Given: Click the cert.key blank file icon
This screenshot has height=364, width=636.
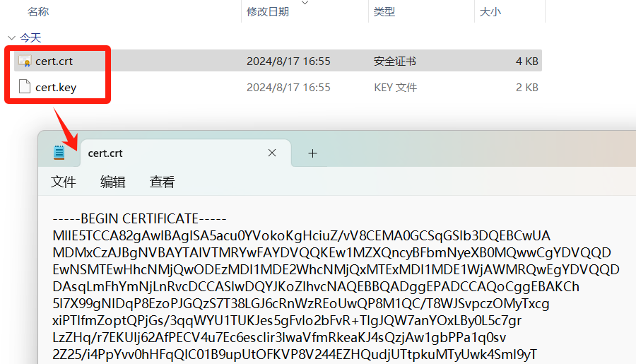Looking at the screenshot, I should (x=25, y=88).
